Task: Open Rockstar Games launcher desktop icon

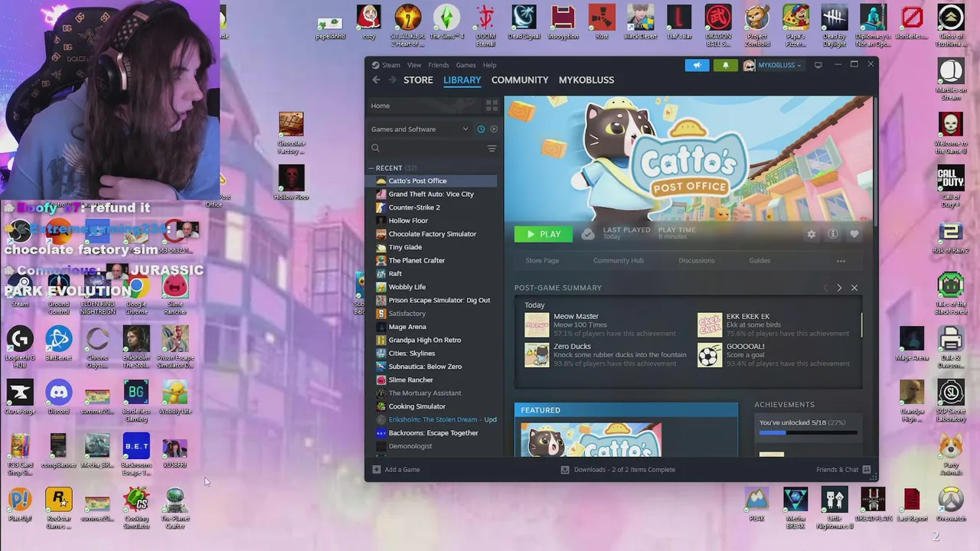Action: [x=58, y=508]
